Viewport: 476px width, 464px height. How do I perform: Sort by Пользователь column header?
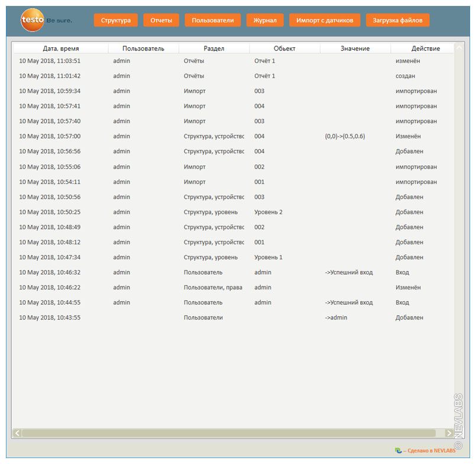pyautogui.click(x=143, y=49)
